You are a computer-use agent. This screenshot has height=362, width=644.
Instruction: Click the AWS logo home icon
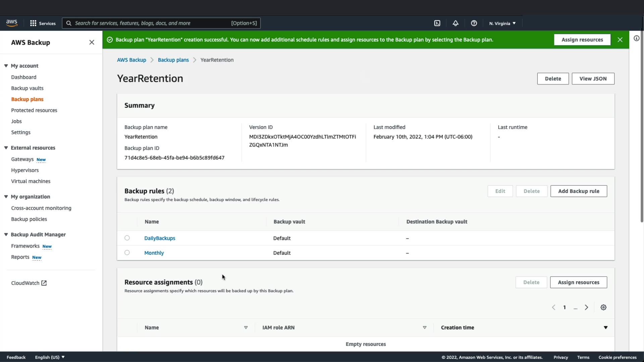(12, 23)
